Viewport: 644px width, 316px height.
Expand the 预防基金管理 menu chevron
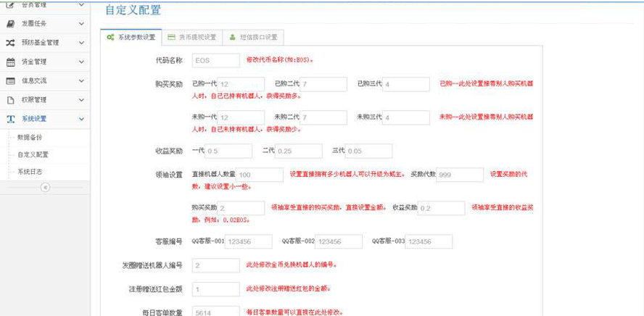[81, 43]
